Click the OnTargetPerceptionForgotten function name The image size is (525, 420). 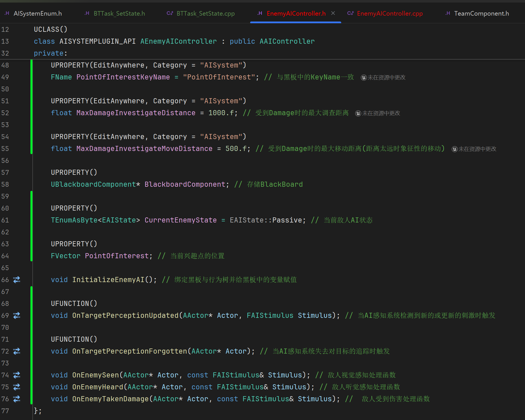129,351
